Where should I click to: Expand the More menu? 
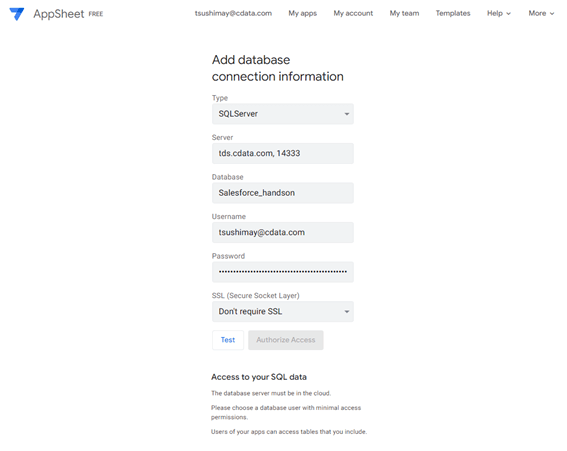(x=541, y=13)
